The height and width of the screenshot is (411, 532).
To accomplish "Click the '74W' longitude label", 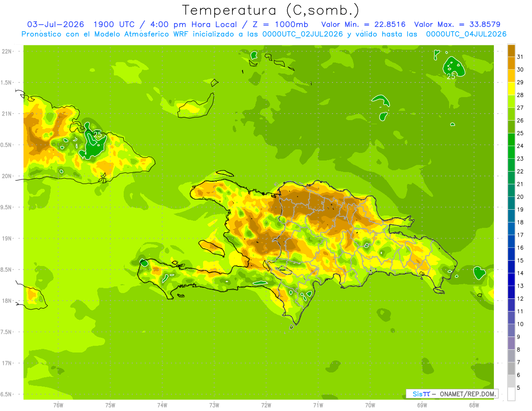I will 162,405.
